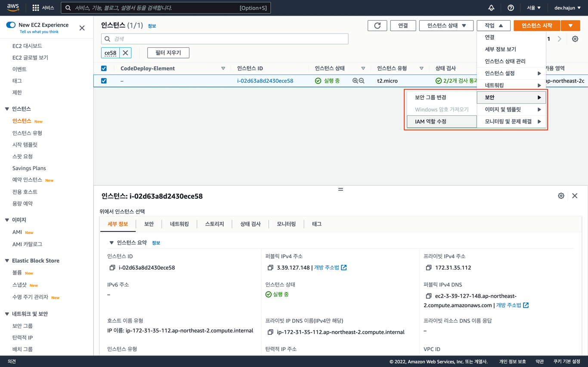Copy public IPv4 address 3.39.127.148
Viewport: 588px width, 367px height.
tap(270, 268)
